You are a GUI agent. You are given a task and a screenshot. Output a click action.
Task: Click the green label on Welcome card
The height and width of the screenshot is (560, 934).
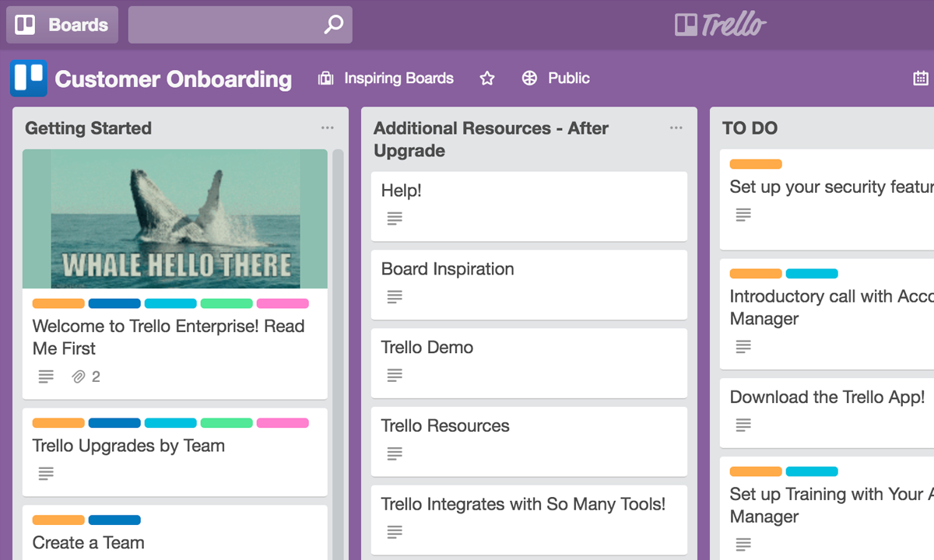[x=226, y=303]
